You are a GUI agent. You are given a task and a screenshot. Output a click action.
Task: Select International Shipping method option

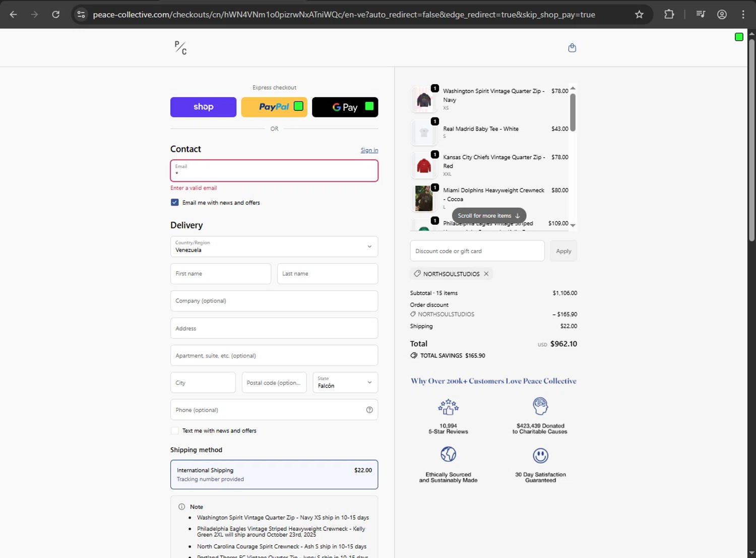[x=274, y=474]
